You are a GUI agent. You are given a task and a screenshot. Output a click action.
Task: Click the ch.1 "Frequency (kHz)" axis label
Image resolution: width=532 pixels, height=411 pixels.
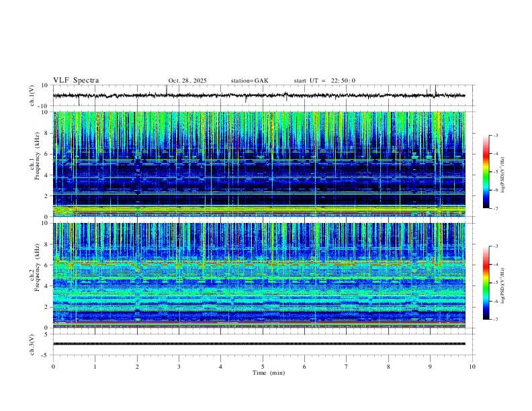tap(37, 156)
